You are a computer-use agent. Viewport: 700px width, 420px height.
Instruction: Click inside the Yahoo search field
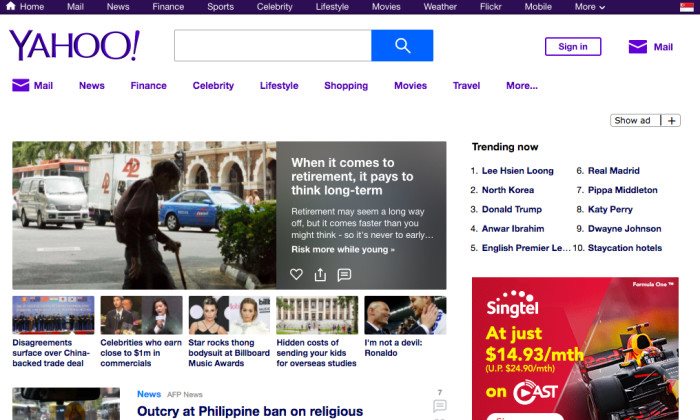pyautogui.click(x=272, y=46)
